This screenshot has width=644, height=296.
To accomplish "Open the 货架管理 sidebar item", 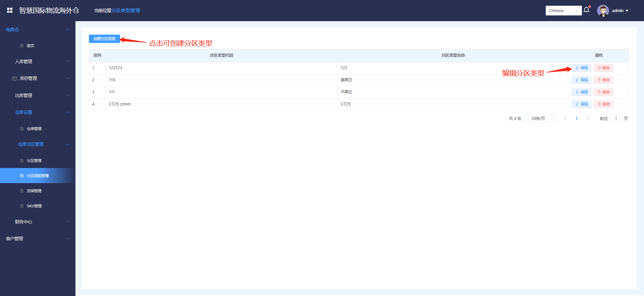I will 34,191.
